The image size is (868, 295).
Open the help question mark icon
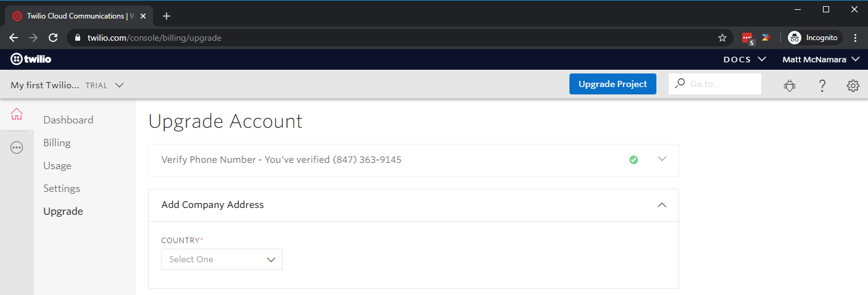(x=822, y=85)
